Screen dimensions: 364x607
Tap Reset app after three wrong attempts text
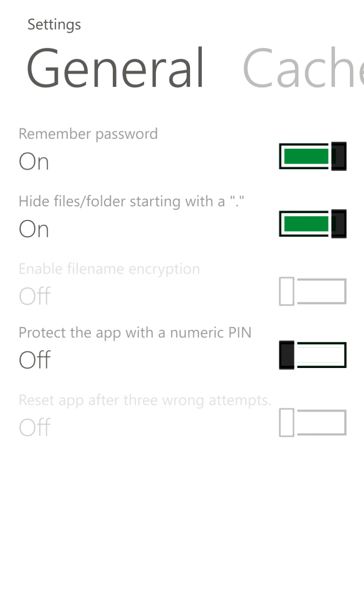[x=145, y=400]
